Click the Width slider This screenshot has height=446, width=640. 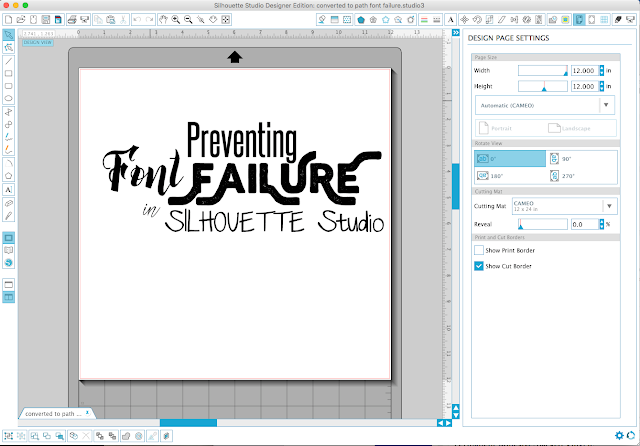543,71
